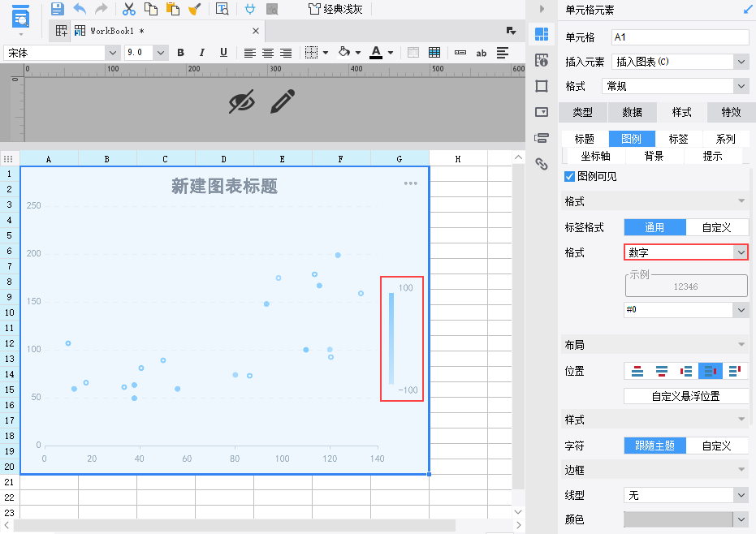
Task: Click the crossed-out eye hide icon
Action: [241, 101]
